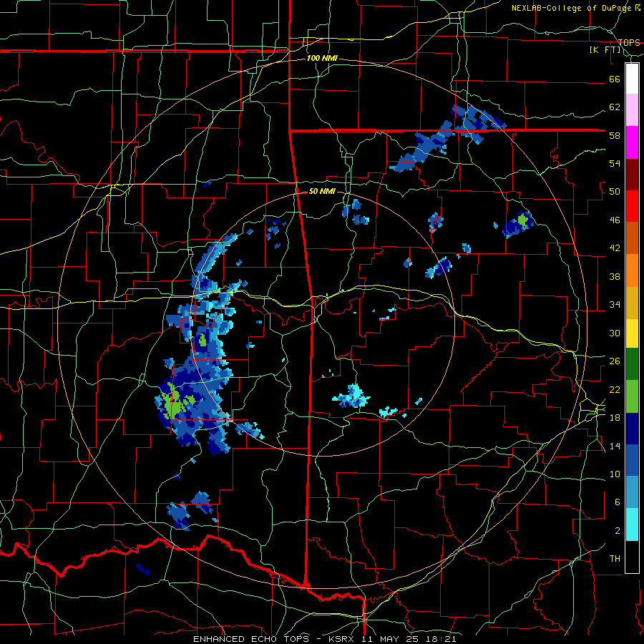Image resolution: width=644 pixels, height=644 pixels.
Task: Click the medium blue legend swatch
Action: point(632,461)
